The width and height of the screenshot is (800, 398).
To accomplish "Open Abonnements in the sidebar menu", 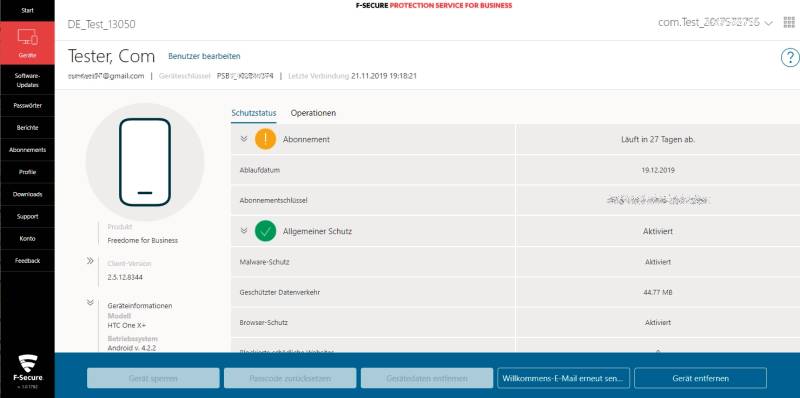I will tap(27, 150).
